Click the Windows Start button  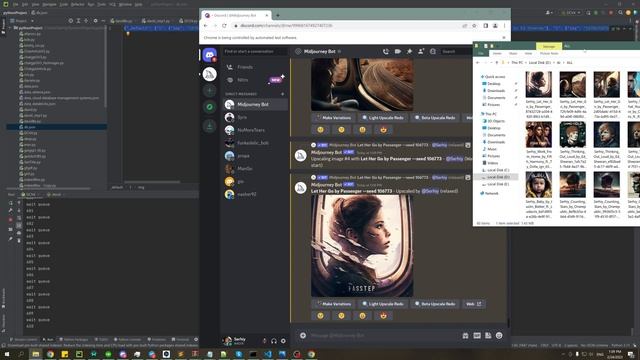pos(7,354)
